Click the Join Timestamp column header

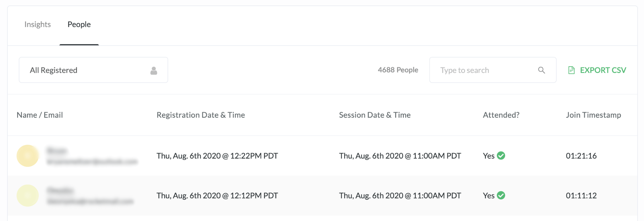[594, 115]
